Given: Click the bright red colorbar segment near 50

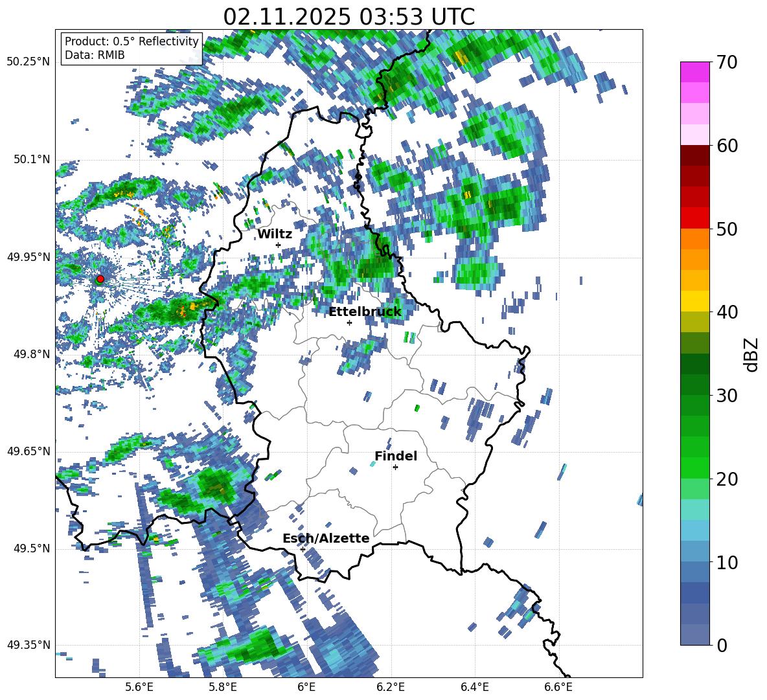Looking at the screenshot, I should coord(694,218).
